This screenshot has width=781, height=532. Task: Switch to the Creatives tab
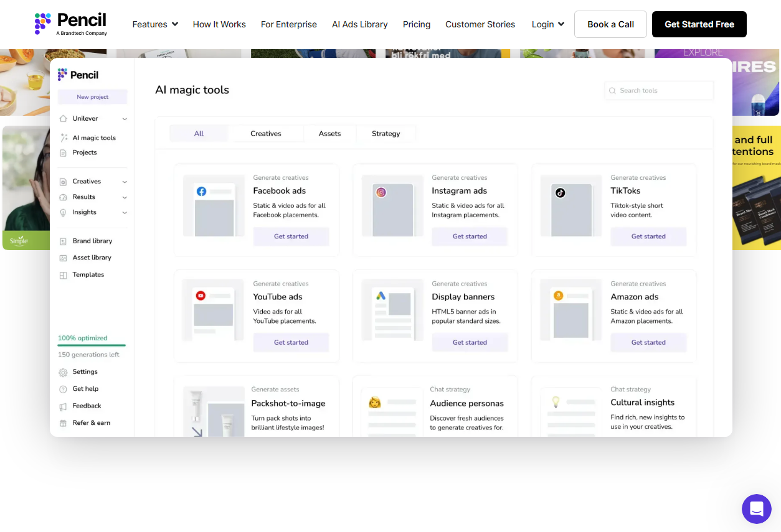[266, 134]
